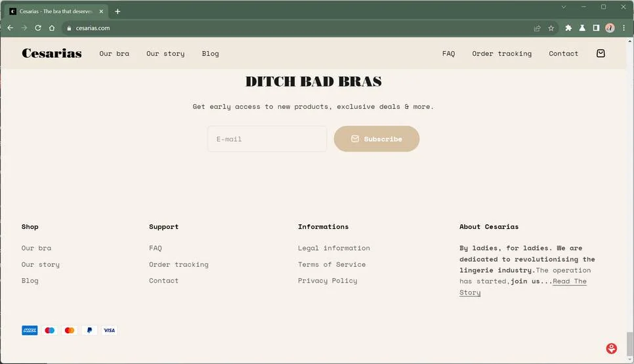Open the footer Our bra link
Image resolution: width=634 pixels, height=364 pixels.
click(x=36, y=248)
